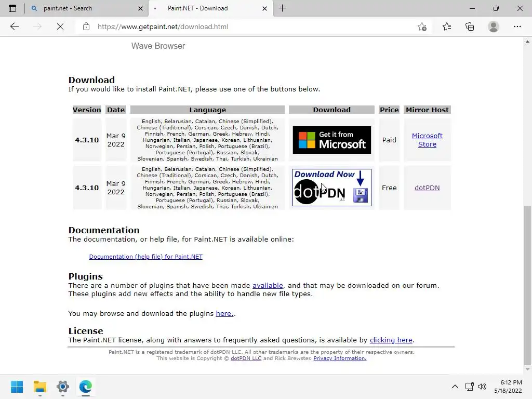Click the 'here.' plugins download link

click(x=224, y=313)
